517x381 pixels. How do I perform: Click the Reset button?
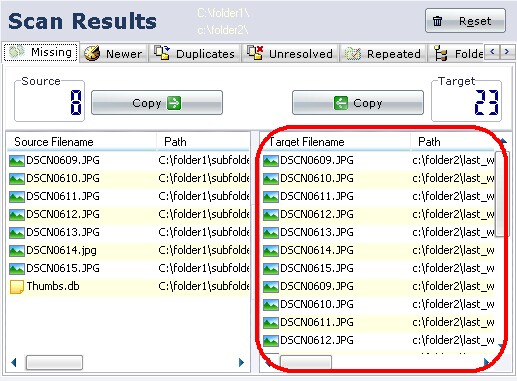point(465,21)
